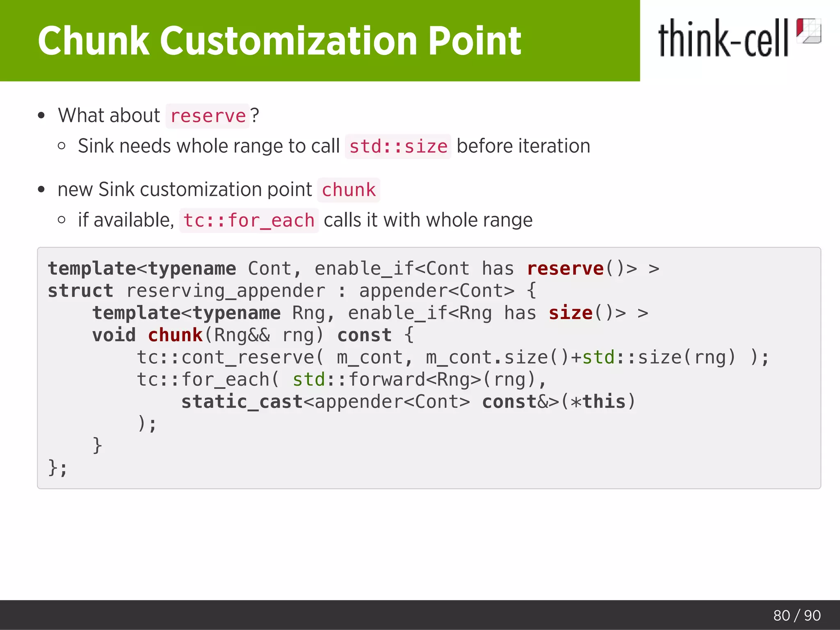Image resolution: width=840 pixels, height=630 pixels.
Task: Click the text 'Sink needs whole range to call'
Action: pos(209,146)
